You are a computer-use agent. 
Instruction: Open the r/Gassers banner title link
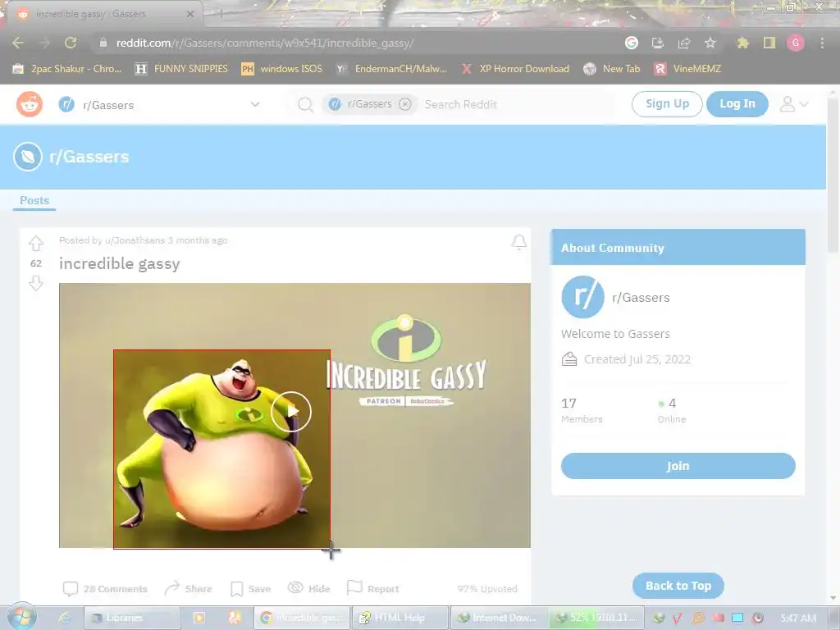coord(89,157)
